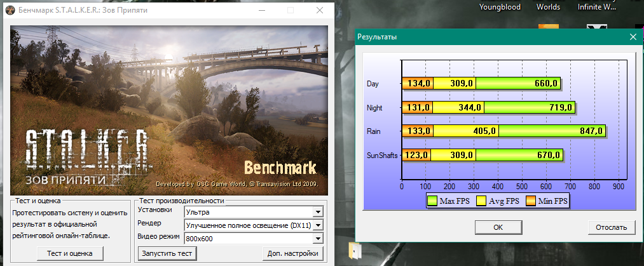Click the Day minimum value 134,0
The height and width of the screenshot is (266, 644).
[419, 84]
